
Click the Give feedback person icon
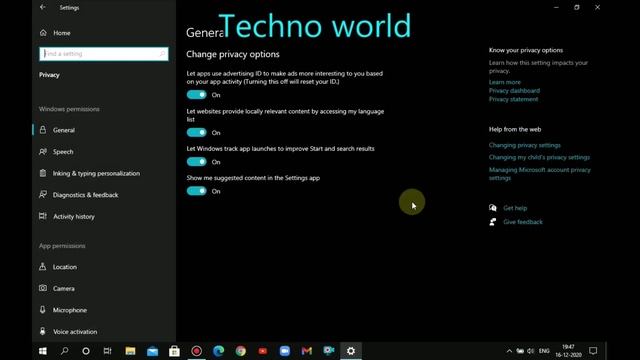click(493, 222)
